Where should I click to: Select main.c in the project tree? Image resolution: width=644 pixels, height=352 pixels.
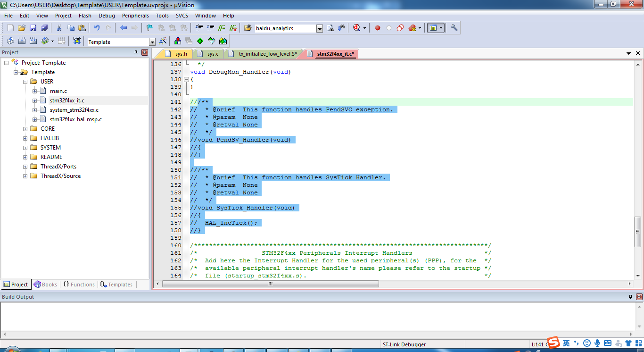pos(58,91)
